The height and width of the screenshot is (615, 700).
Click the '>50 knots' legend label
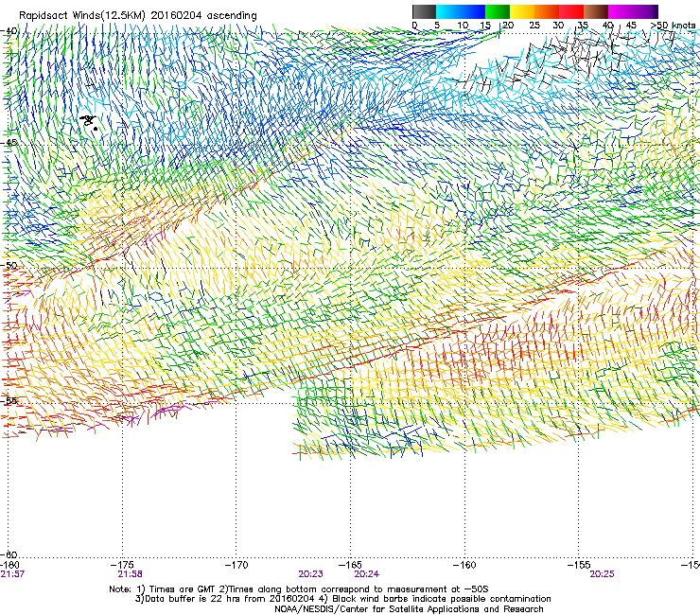673,26
